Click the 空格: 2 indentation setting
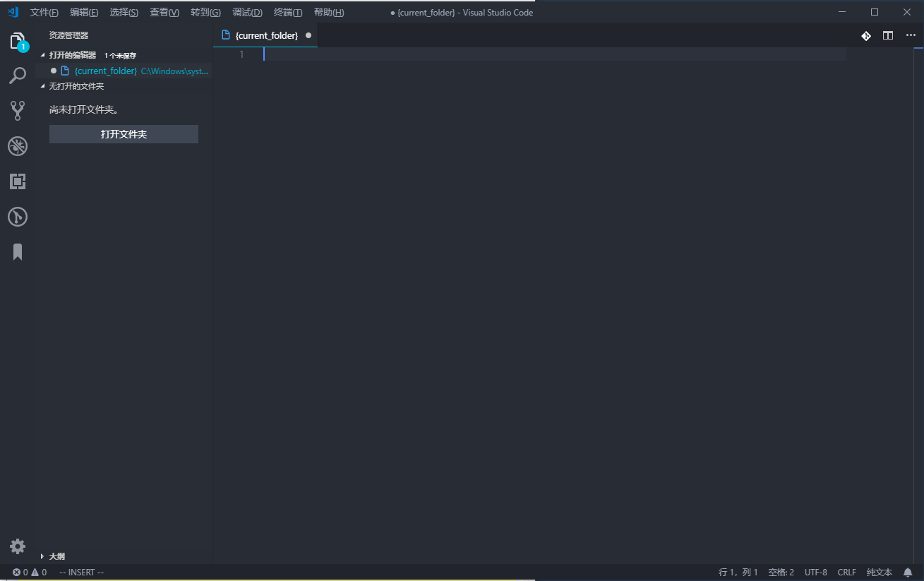The image size is (924, 581). (781, 573)
